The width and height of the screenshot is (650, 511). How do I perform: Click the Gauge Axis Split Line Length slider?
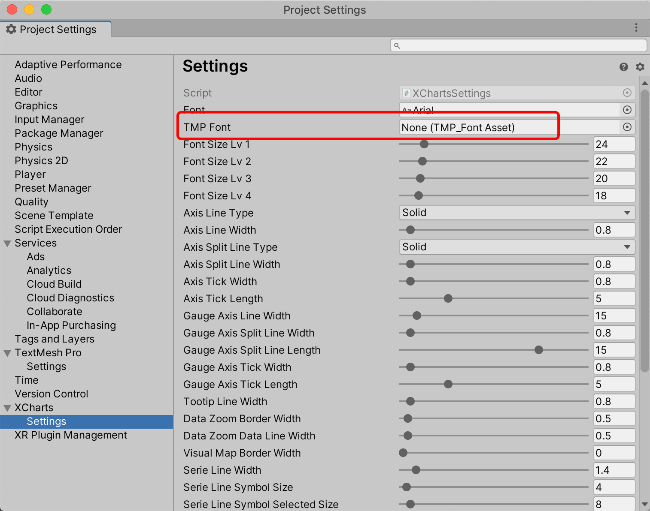tap(493, 350)
